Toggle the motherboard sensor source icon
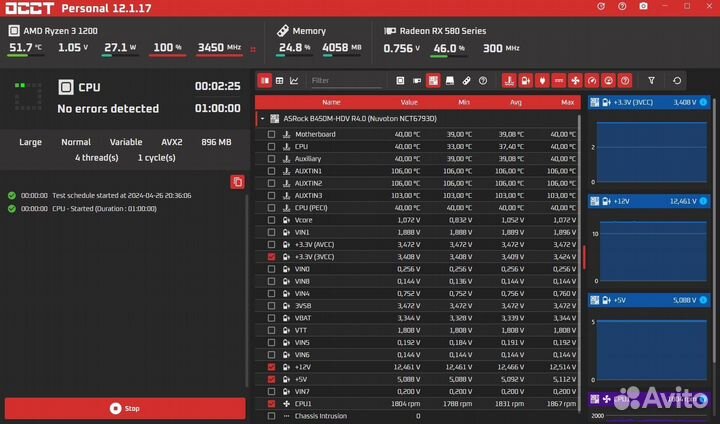720x424 pixels. [x=433, y=80]
